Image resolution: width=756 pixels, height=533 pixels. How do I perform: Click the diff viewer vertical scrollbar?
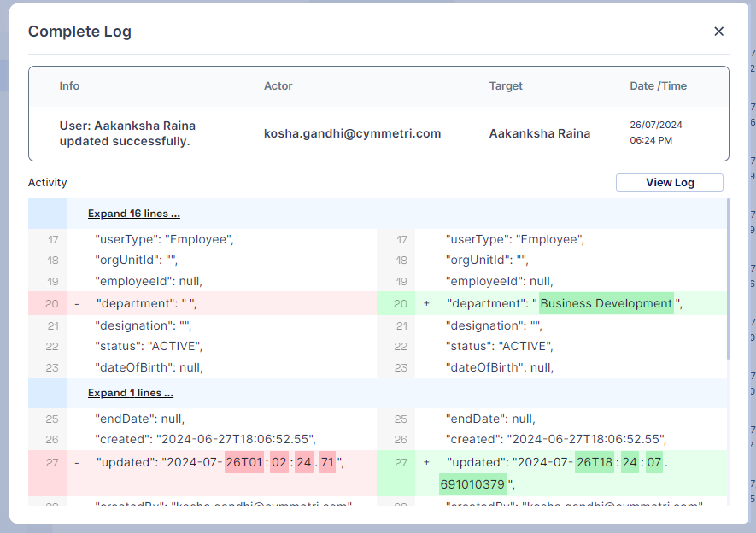pos(728,282)
